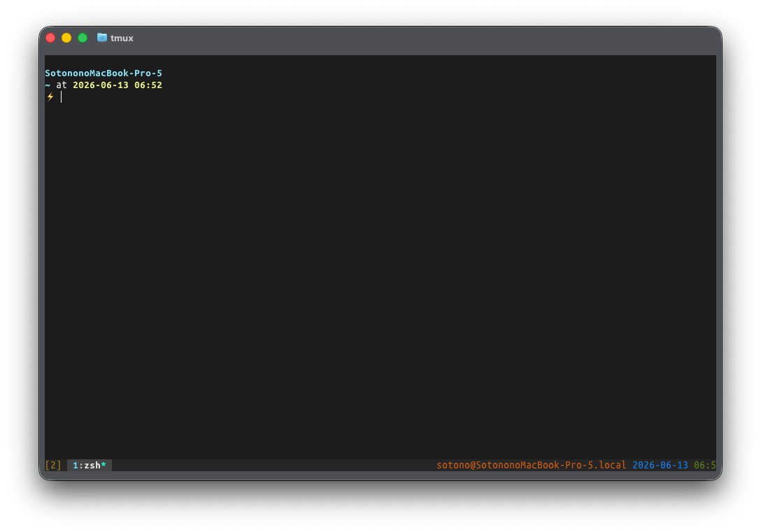Click the [2] session indicator in status bar
761x532 pixels.
[x=53, y=465]
